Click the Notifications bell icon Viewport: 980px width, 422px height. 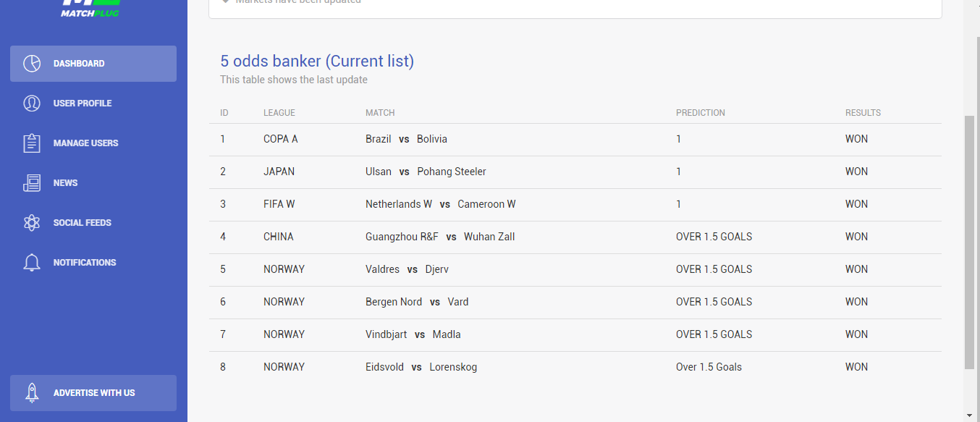pyautogui.click(x=32, y=263)
